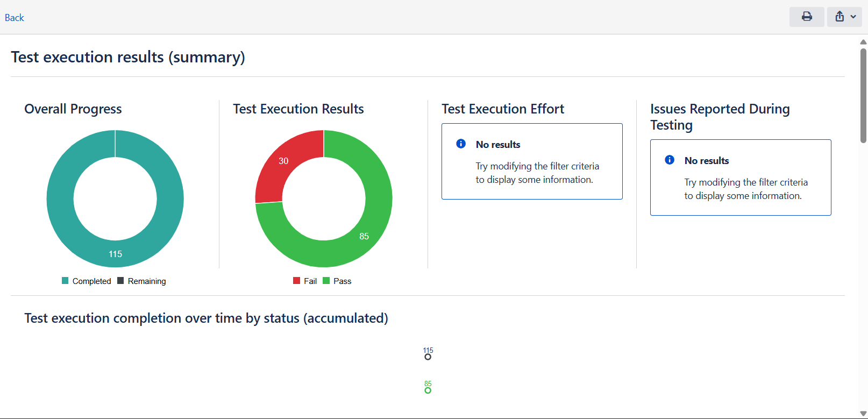Click the print icon button

coord(807,17)
